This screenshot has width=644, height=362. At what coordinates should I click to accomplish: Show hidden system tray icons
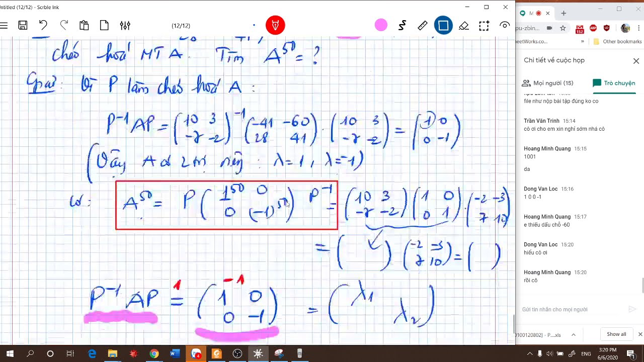click(x=530, y=353)
